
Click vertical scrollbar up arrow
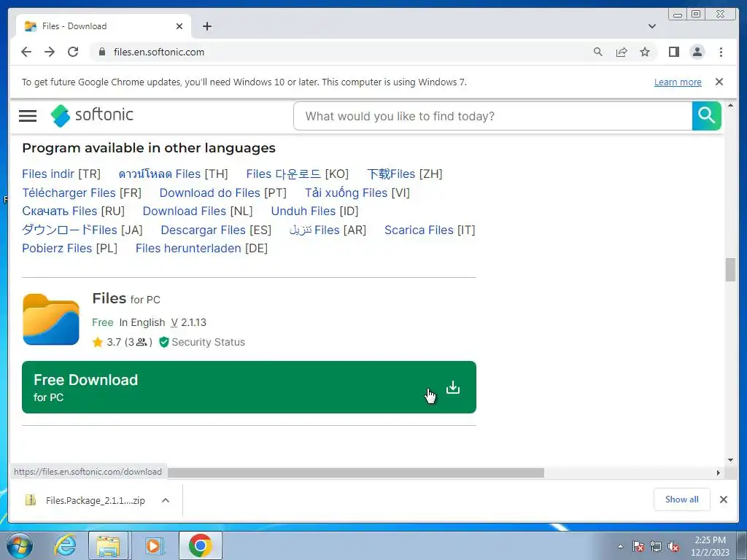pyautogui.click(x=730, y=104)
